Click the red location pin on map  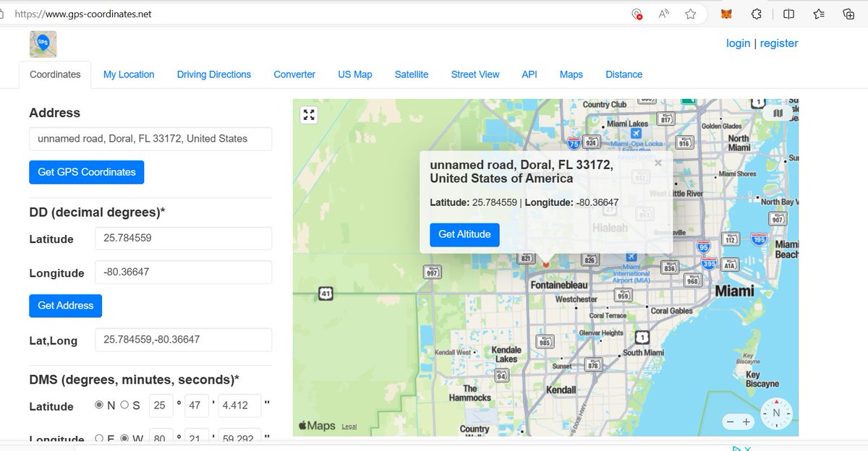[547, 265]
